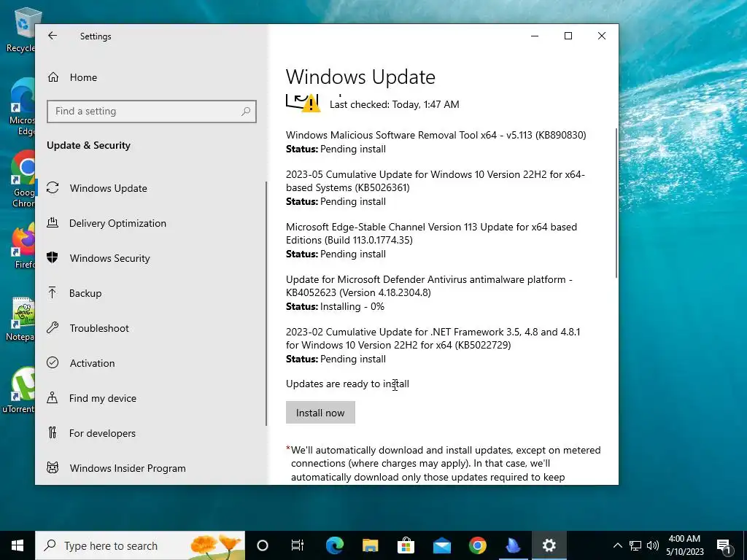Open the clock showing 4:00 AM
Screen dimensions: 747x560
[684, 545]
